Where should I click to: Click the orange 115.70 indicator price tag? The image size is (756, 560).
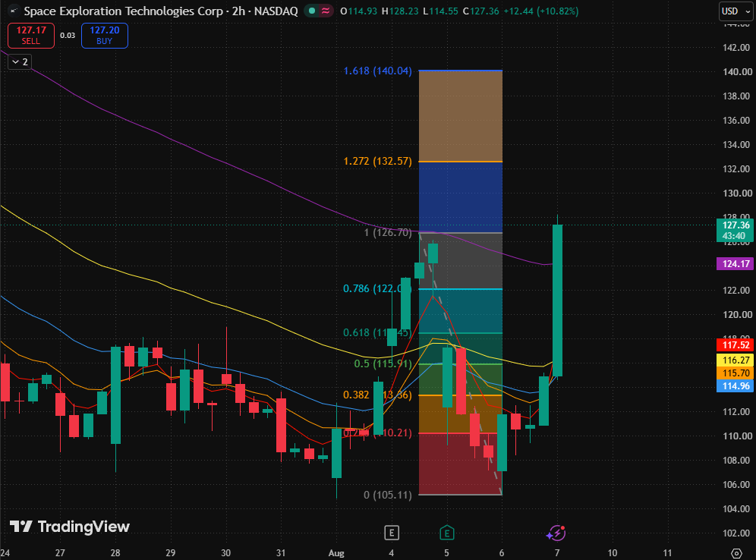tap(736, 373)
